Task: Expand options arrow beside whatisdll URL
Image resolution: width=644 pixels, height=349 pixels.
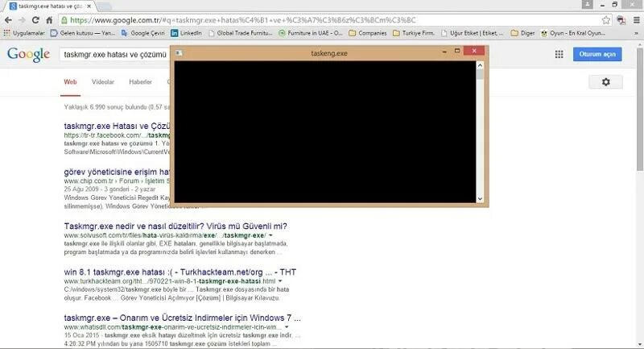Action: point(287,327)
